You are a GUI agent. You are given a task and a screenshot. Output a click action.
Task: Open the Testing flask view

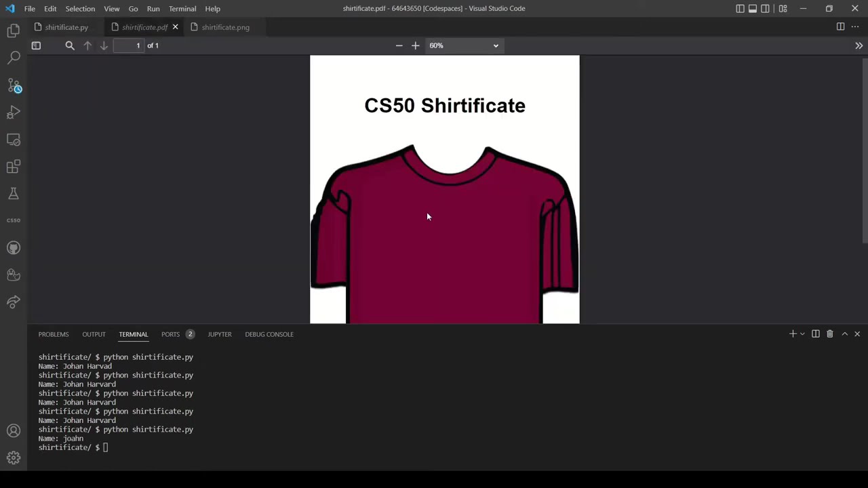14,194
